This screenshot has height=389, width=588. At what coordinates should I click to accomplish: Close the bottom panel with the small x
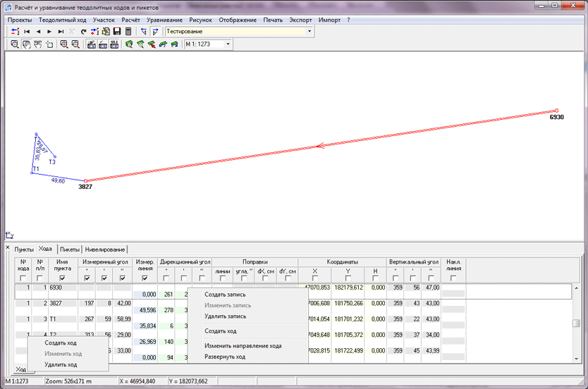8,247
